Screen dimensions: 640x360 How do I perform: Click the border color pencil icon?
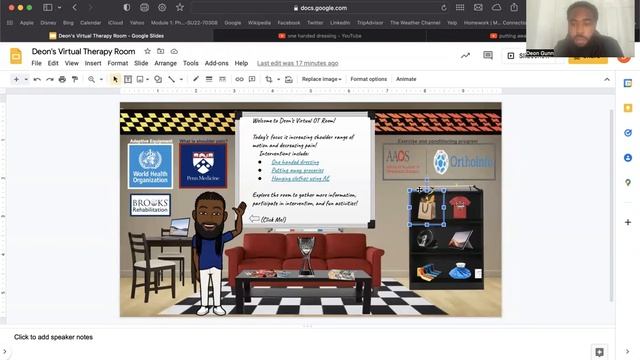click(x=196, y=79)
